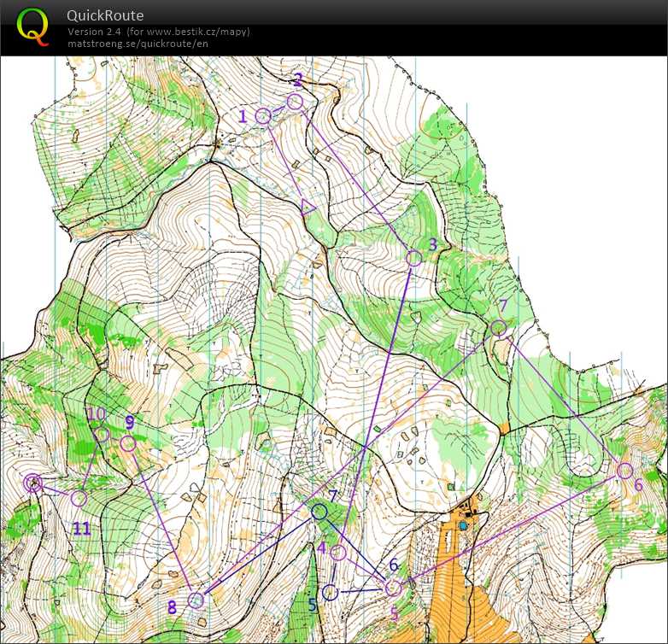Click the purple start triangle on the map
The height and width of the screenshot is (644, 668).
coord(308,205)
